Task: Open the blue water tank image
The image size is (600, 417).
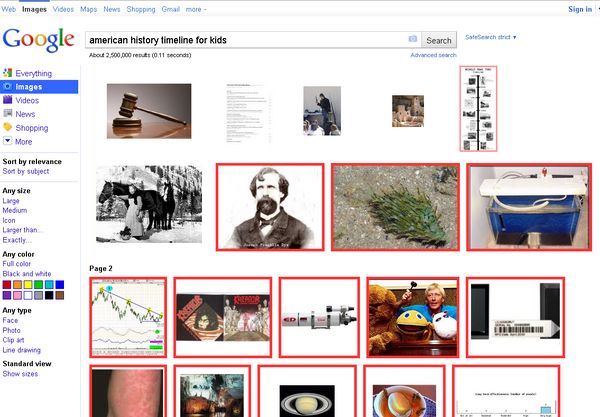Action: point(529,207)
